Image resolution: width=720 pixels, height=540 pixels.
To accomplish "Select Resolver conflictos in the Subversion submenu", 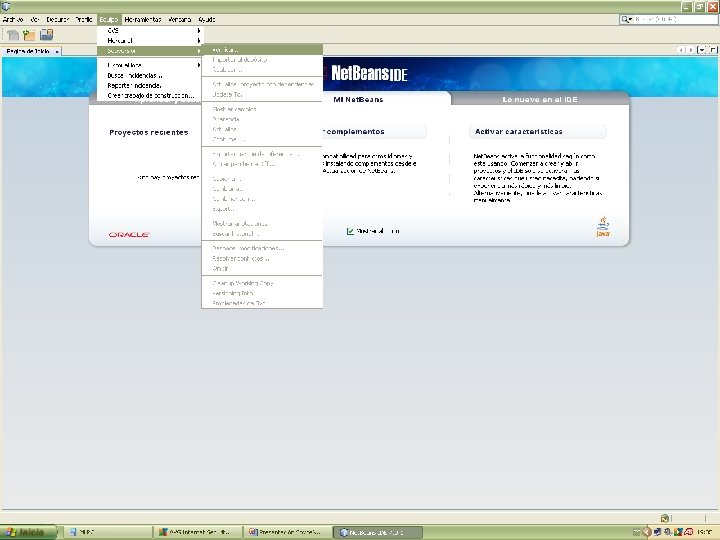I will pos(262,259).
